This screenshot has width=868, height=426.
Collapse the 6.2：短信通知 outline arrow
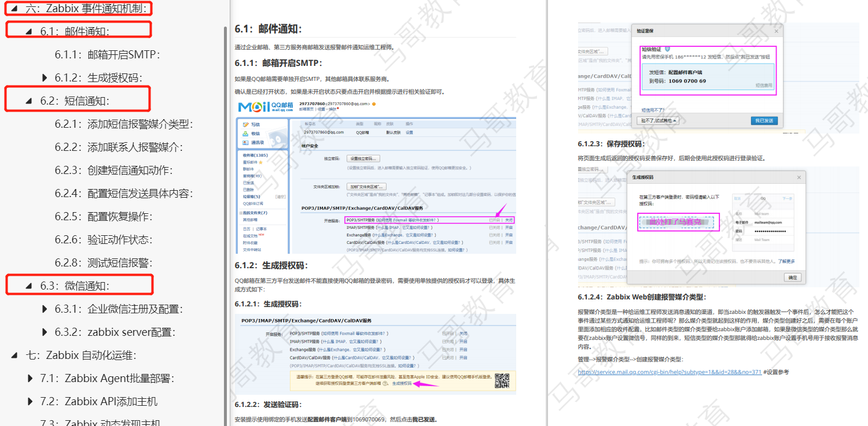(29, 101)
